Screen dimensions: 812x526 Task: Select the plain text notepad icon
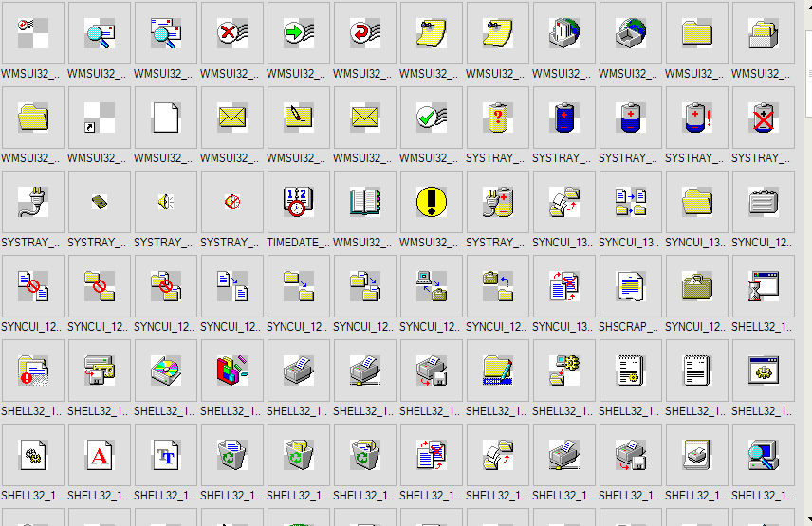pos(697,371)
